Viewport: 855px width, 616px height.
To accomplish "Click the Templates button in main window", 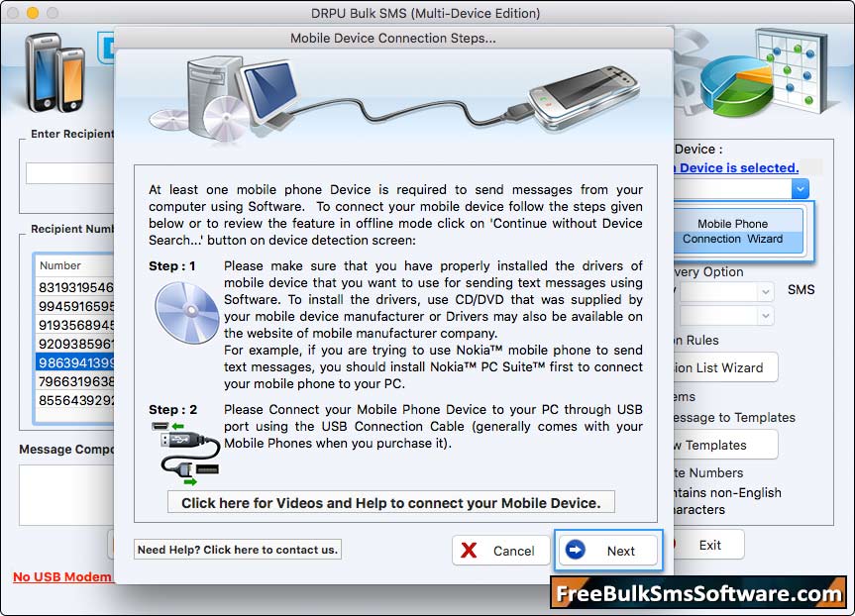I will [x=725, y=445].
